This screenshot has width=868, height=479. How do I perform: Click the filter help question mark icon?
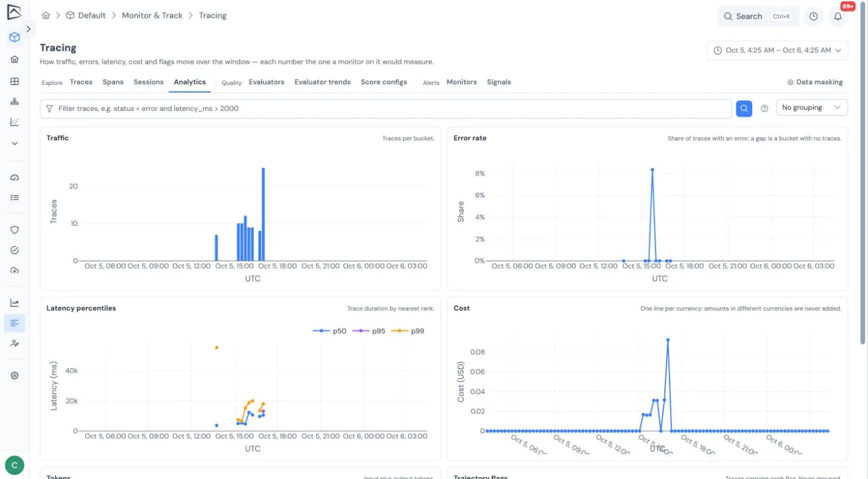pyautogui.click(x=764, y=108)
